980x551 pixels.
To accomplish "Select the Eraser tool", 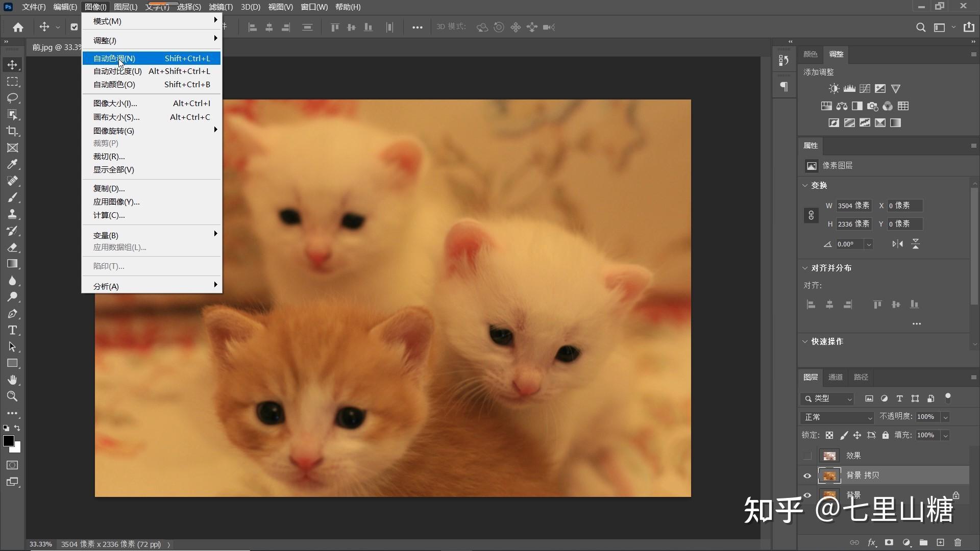I will click(12, 247).
